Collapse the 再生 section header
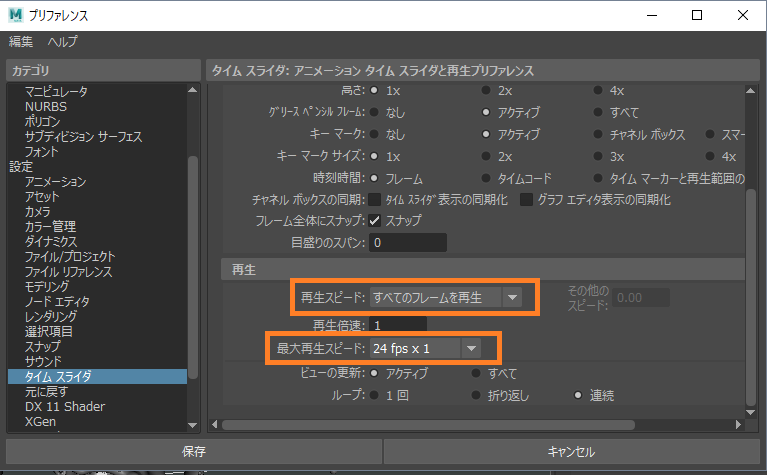This screenshot has height=475, width=767. tap(482, 270)
